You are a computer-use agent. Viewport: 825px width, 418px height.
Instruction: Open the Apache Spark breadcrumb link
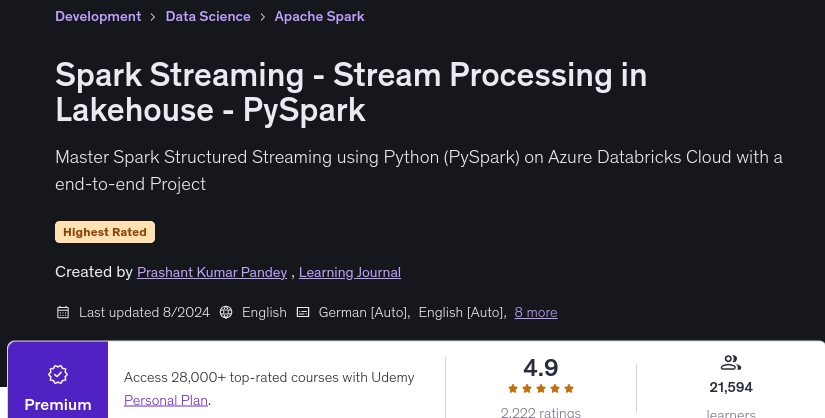point(319,16)
